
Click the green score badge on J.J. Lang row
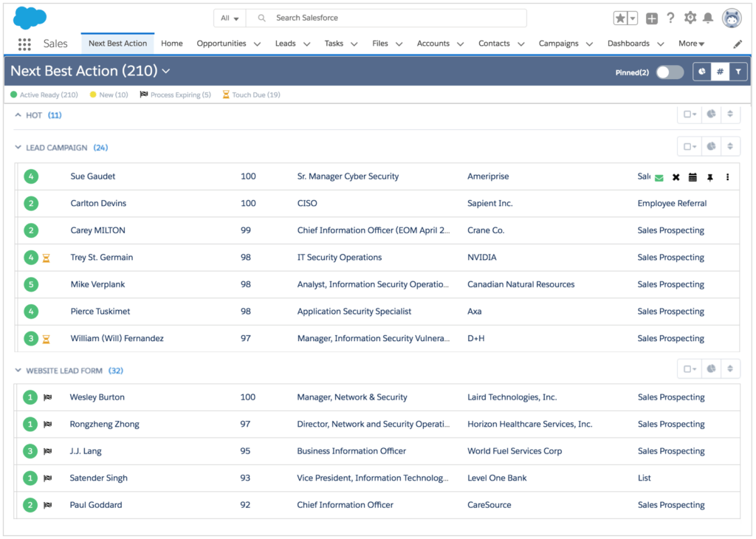(x=30, y=451)
